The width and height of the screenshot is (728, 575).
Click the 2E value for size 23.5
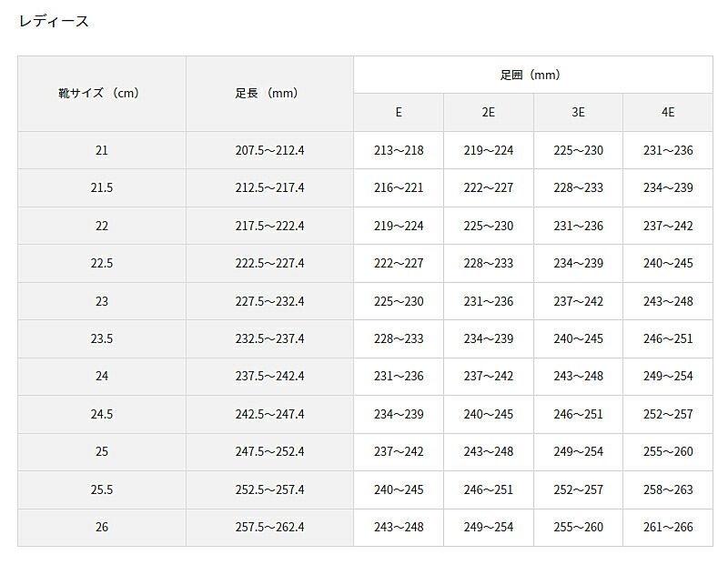pyautogui.click(x=489, y=338)
